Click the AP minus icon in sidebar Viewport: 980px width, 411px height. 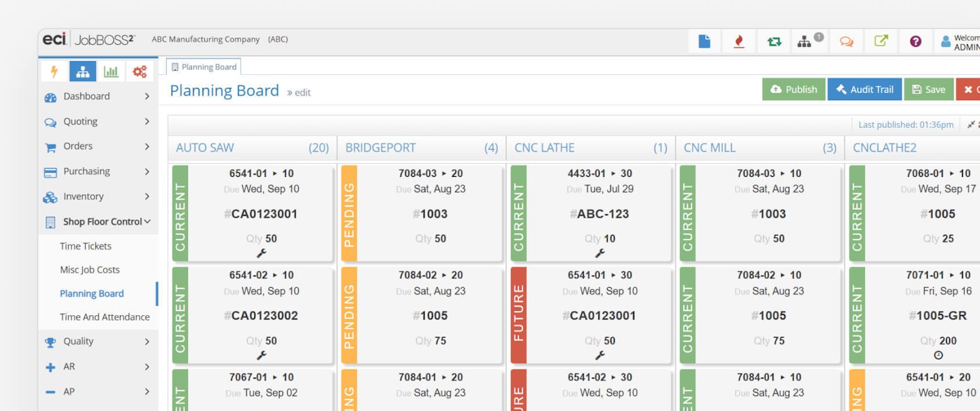tap(50, 392)
